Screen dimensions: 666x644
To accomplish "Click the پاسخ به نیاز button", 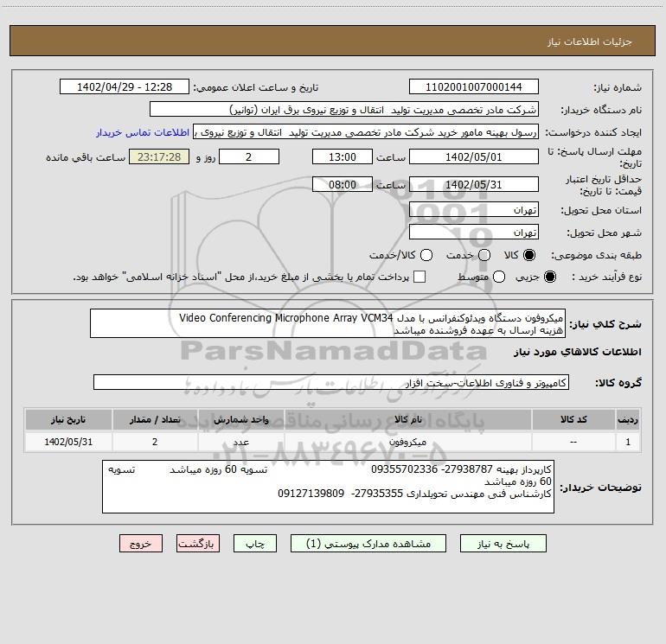I will 503,544.
